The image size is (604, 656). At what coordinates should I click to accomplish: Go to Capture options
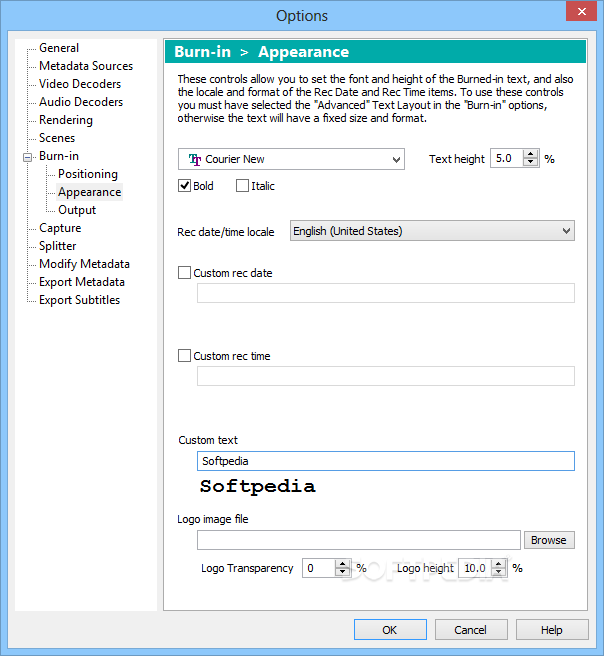click(x=60, y=228)
